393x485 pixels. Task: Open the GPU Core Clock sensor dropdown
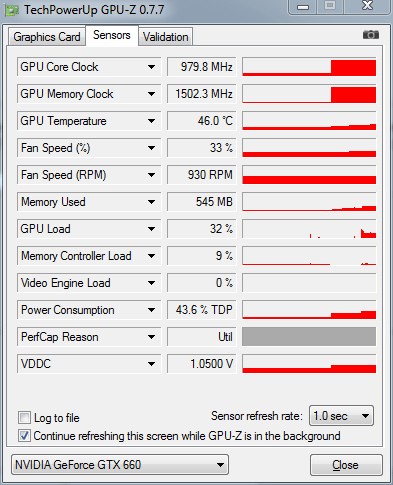point(151,67)
